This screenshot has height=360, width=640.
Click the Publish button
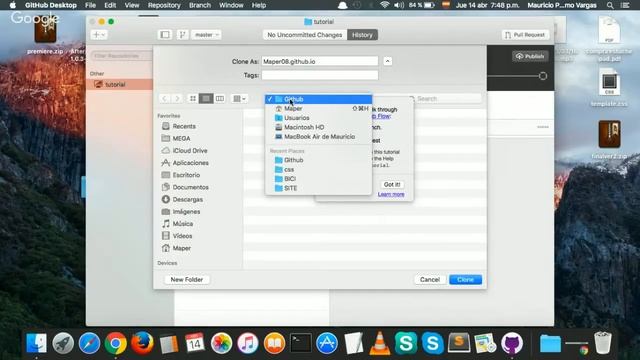(x=530, y=56)
